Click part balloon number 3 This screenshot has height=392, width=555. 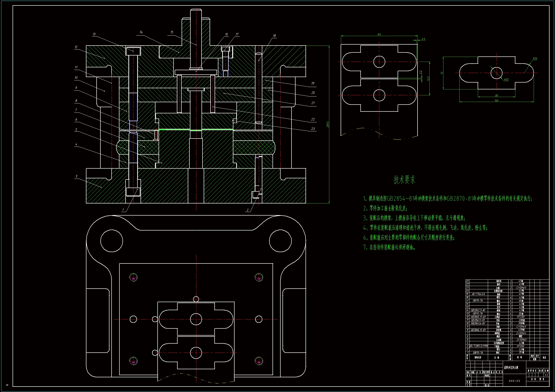(x=76, y=176)
